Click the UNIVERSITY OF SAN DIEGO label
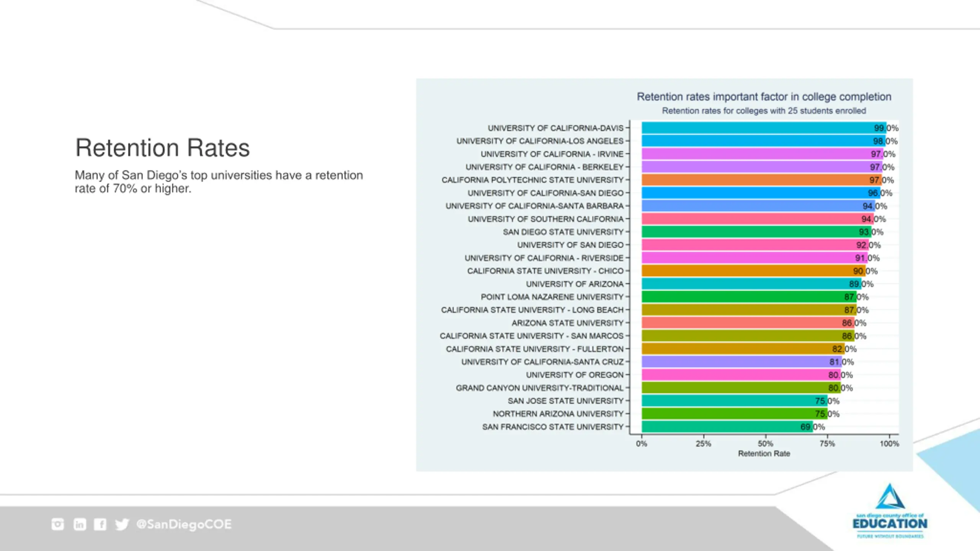This screenshot has height=551, width=980. pyautogui.click(x=570, y=245)
